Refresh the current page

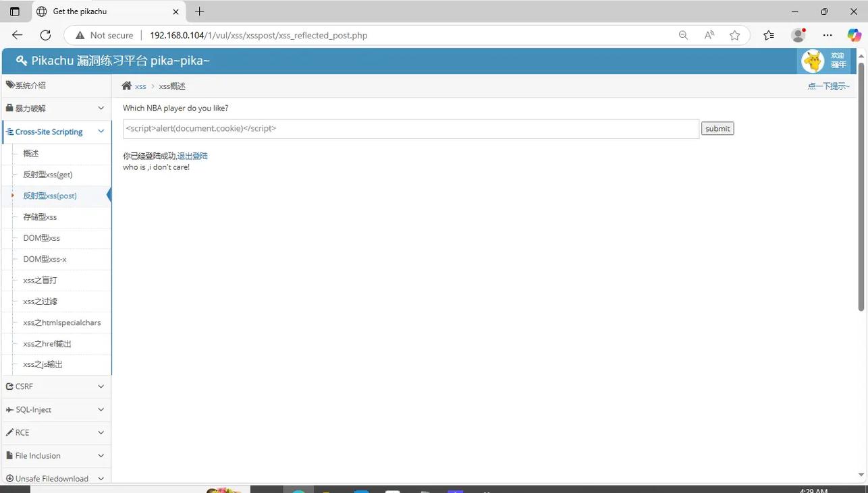click(x=45, y=35)
